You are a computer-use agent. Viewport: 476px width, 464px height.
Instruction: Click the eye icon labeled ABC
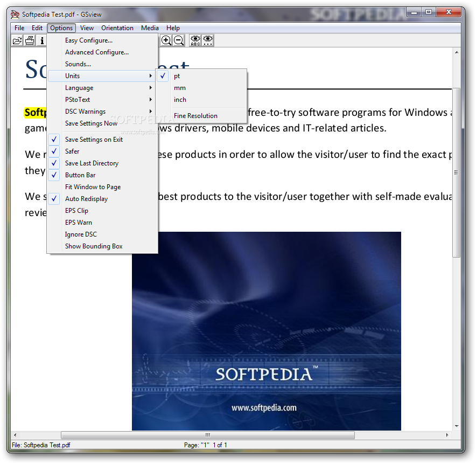click(x=195, y=40)
